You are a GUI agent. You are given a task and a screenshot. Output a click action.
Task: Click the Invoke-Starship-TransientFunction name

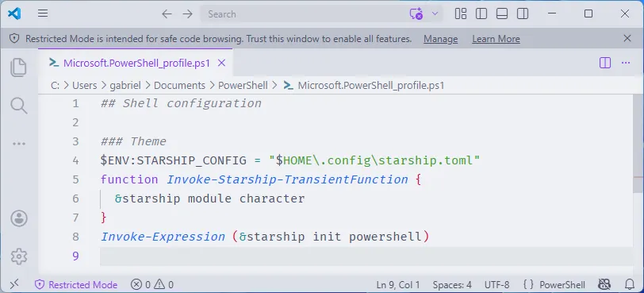287,179
